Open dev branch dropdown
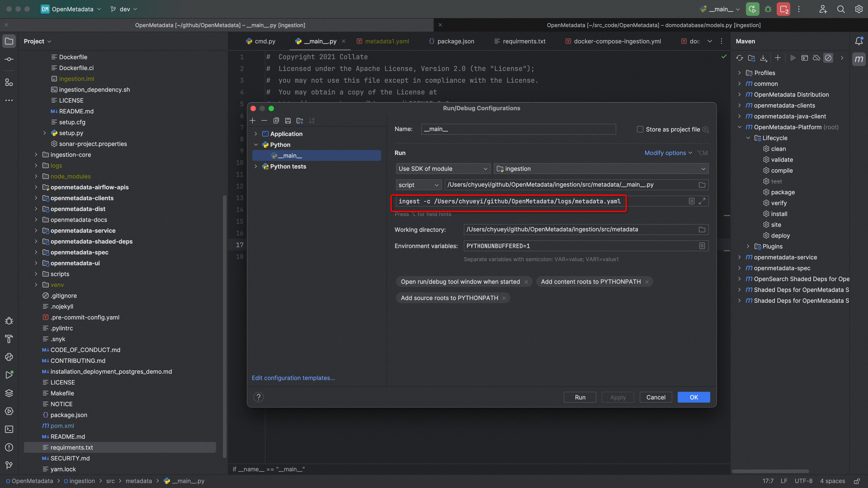Image resolution: width=868 pixels, height=488 pixels. (x=124, y=9)
